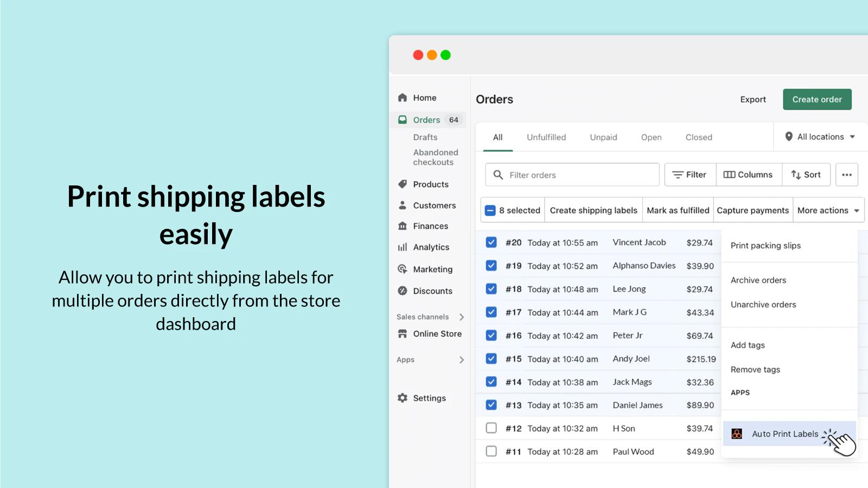
Task: Open the All locations dropdown
Action: pyautogui.click(x=819, y=137)
